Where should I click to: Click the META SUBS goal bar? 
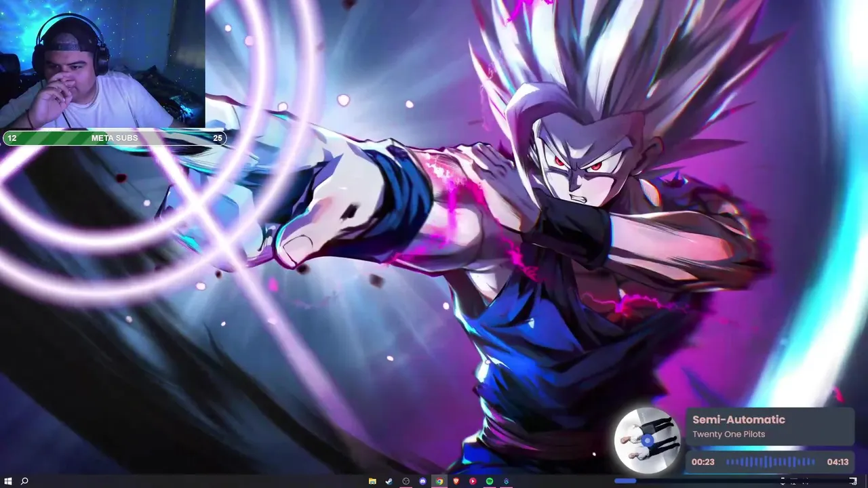114,138
